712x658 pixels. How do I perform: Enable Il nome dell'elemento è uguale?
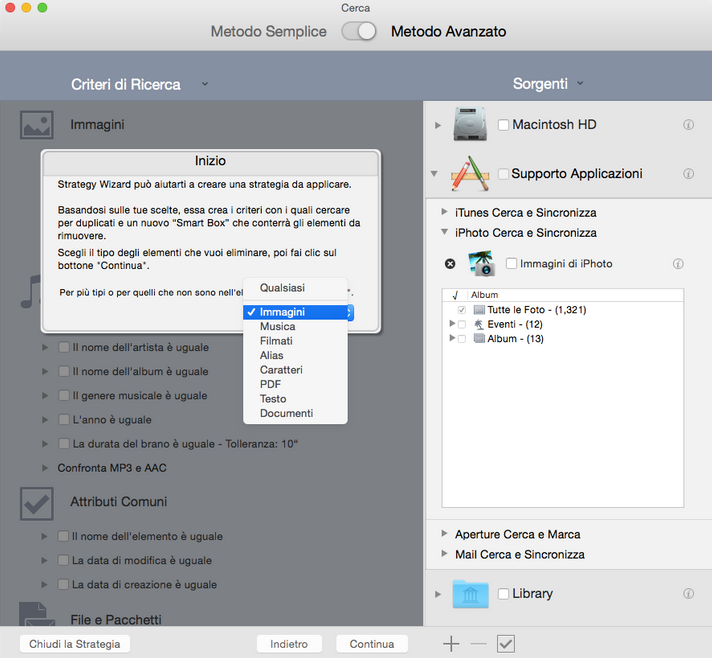pos(64,536)
